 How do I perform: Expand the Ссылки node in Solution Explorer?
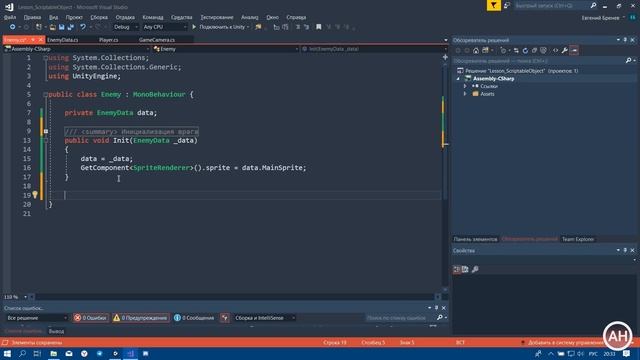[465, 86]
